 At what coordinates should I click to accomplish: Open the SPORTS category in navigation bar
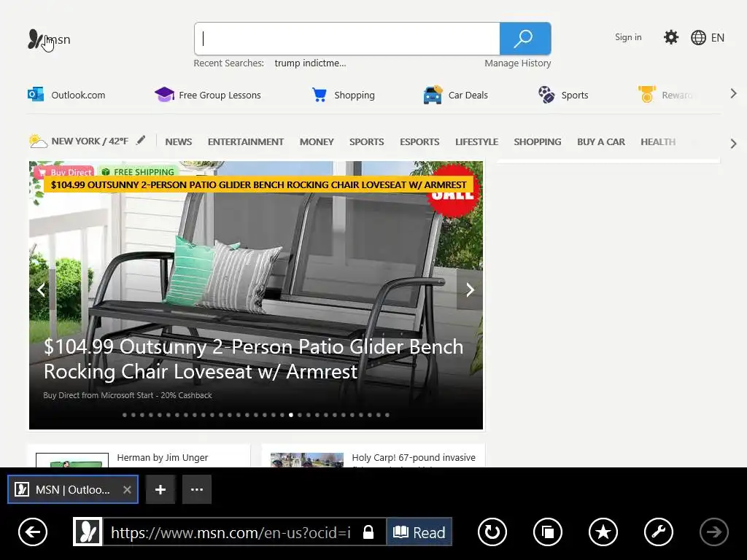(x=366, y=142)
